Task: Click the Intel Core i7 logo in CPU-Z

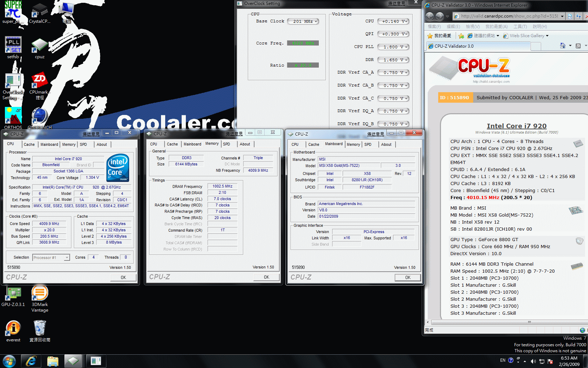Action: pos(118,168)
